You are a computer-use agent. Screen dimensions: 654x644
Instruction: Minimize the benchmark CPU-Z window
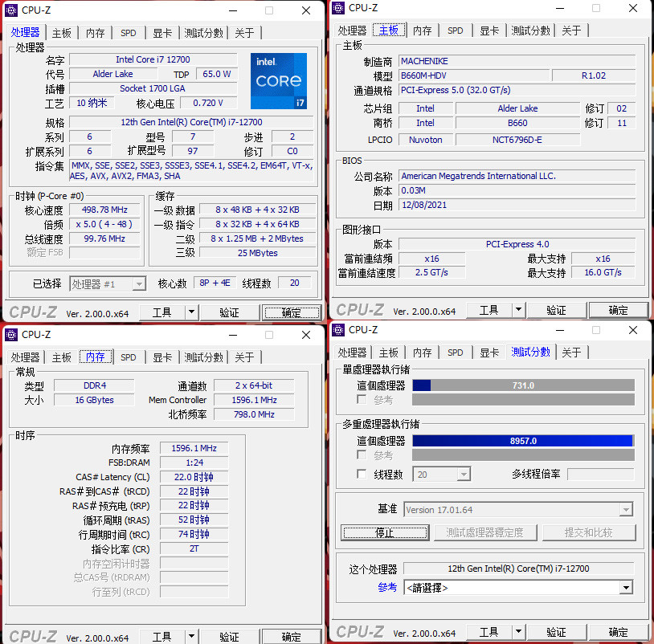coord(560,330)
